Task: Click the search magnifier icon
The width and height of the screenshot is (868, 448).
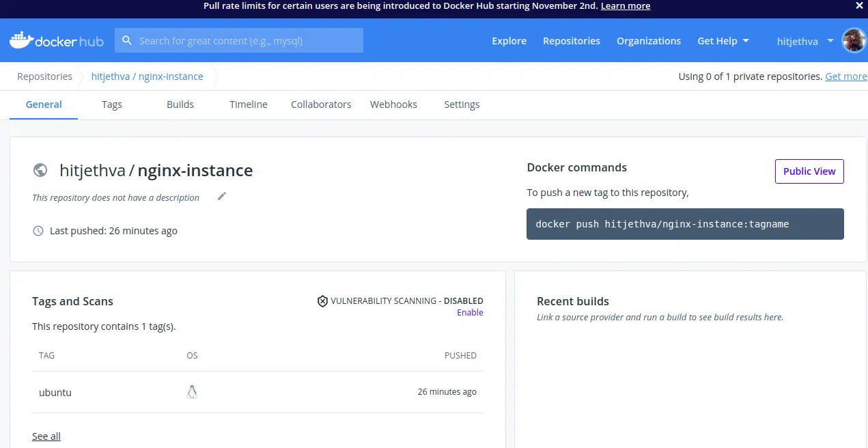Action: [126, 41]
